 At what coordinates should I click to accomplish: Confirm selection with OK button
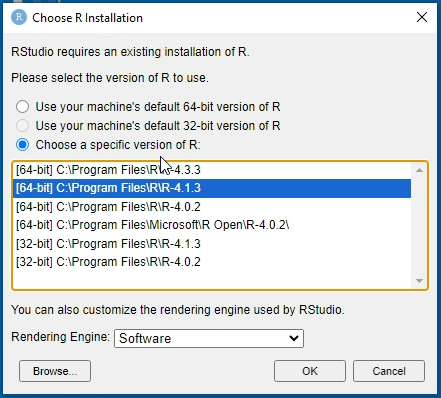tap(310, 371)
